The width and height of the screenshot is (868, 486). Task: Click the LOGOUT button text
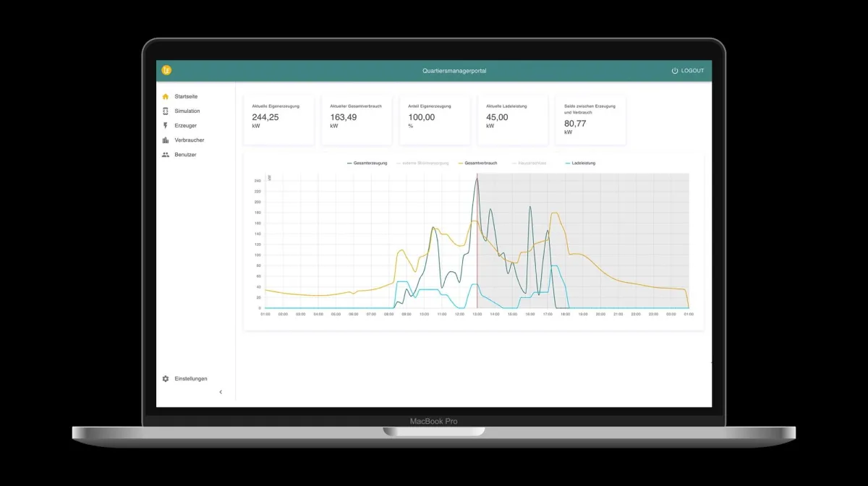click(692, 71)
